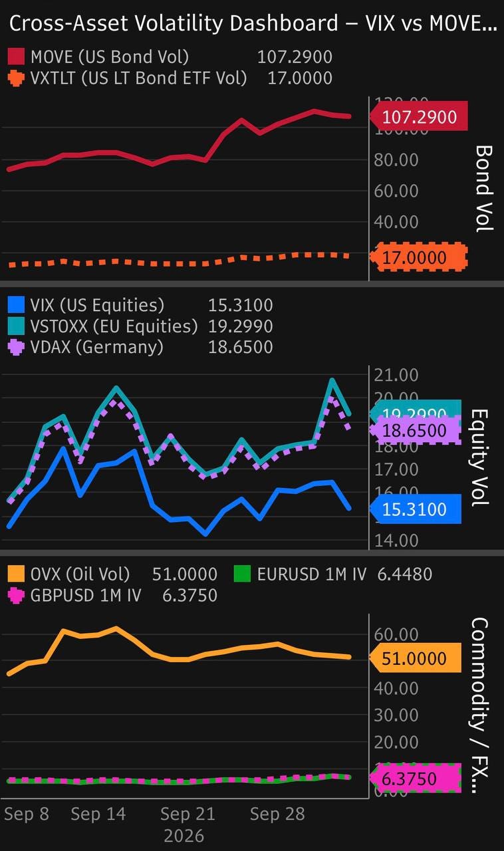
Task: Click the MOVE legend value 107.2900
Action: tap(295, 57)
